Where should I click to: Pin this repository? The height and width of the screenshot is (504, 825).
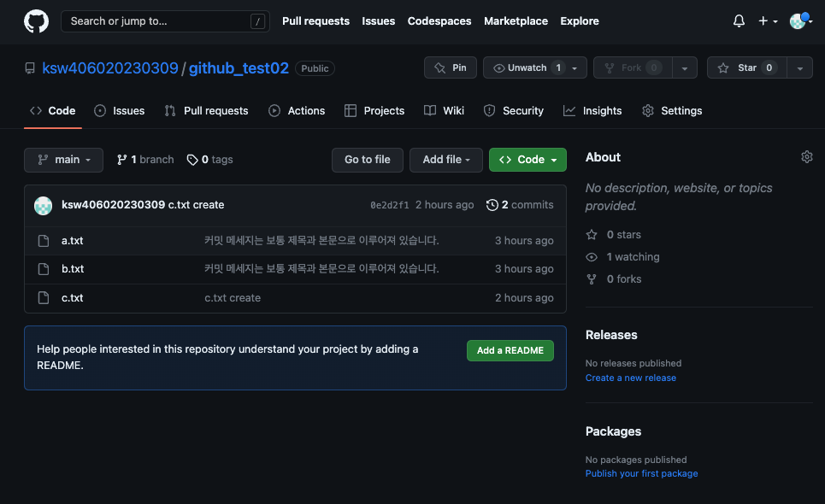(451, 67)
